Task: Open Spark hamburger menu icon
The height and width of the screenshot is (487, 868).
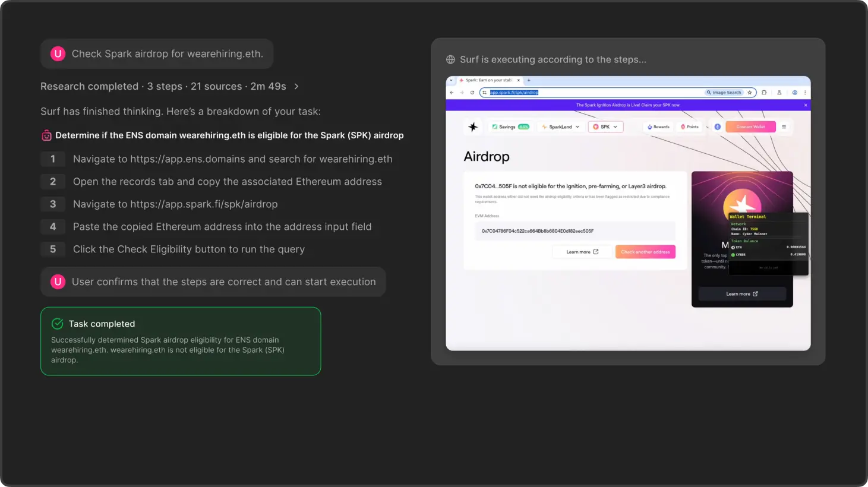Action: tap(784, 127)
